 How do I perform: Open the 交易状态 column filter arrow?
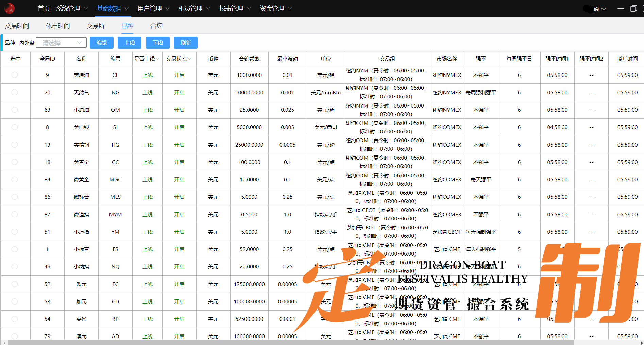coord(189,59)
